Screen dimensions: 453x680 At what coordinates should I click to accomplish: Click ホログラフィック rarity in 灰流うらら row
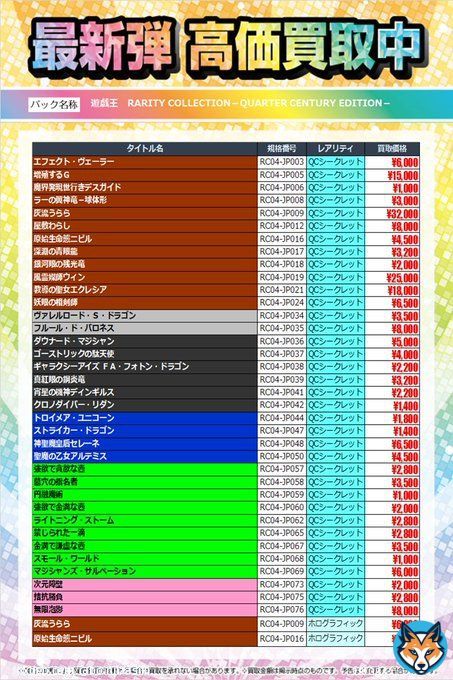click(x=335, y=624)
